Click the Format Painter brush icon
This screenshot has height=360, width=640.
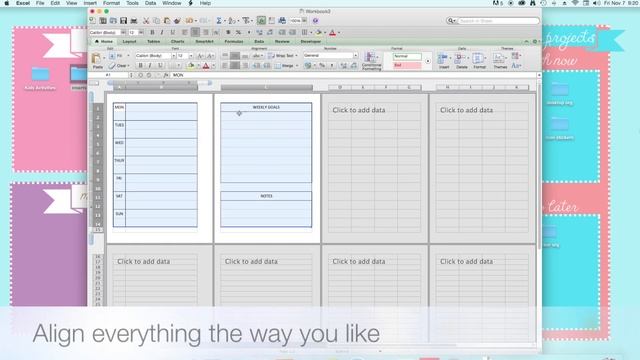(177, 20)
